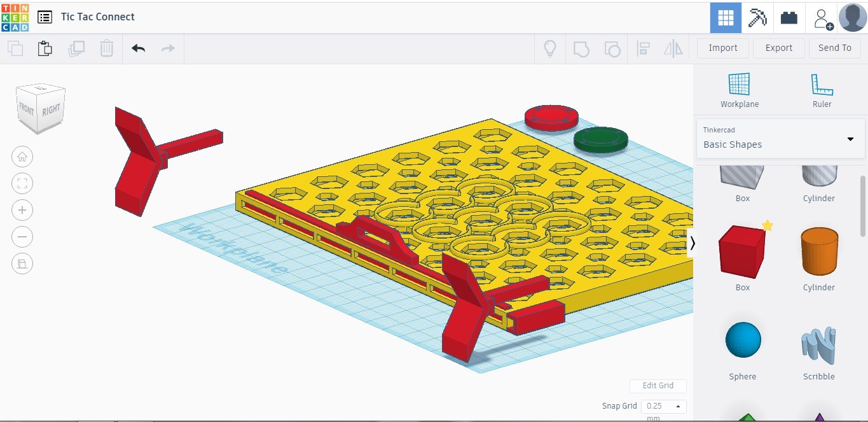Screen dimensions: 868x422
Task: Open the Basic Shapes category dropdown
Action: coord(780,138)
